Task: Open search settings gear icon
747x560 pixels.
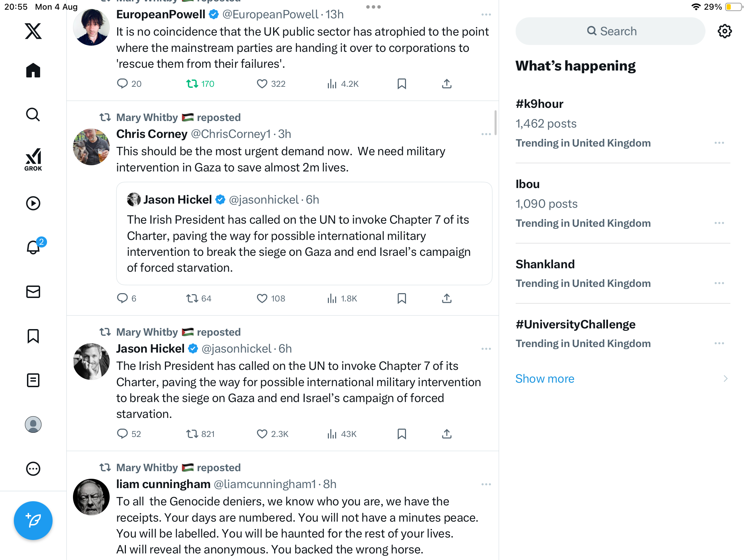Action: coord(725,31)
